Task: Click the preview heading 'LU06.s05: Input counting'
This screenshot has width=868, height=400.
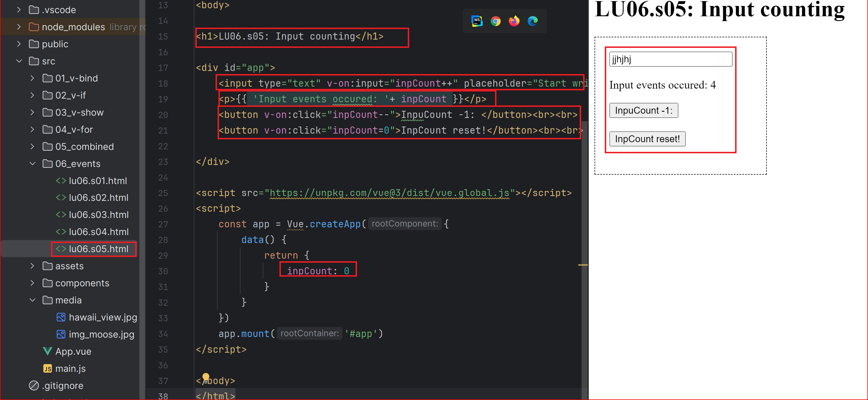Action: point(720,9)
